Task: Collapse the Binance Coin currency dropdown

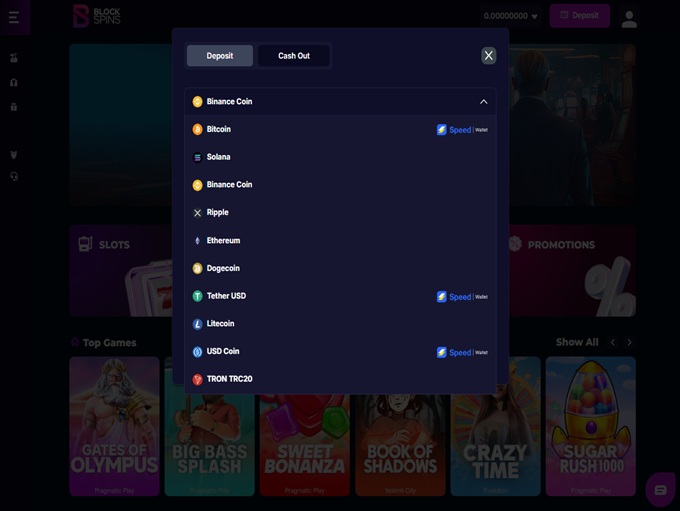Action: [483, 102]
